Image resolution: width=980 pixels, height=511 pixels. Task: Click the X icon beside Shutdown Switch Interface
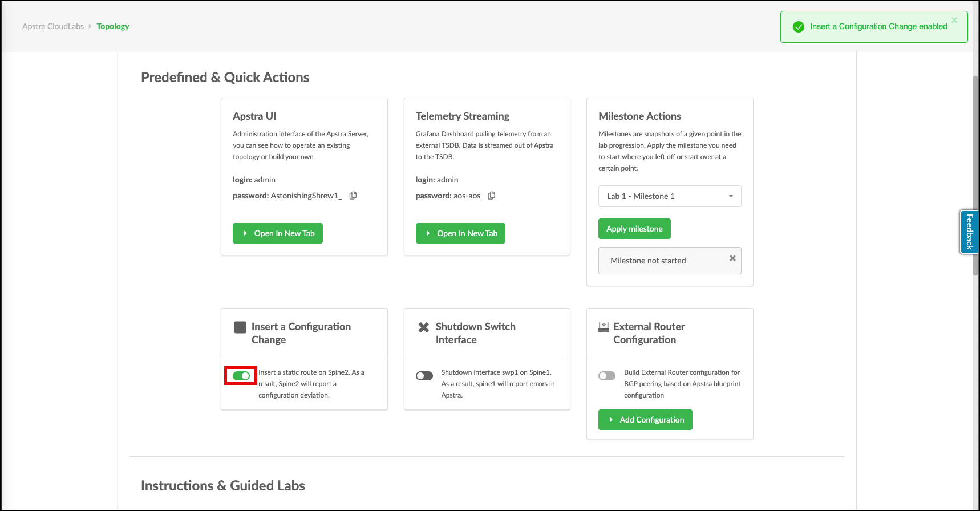424,327
